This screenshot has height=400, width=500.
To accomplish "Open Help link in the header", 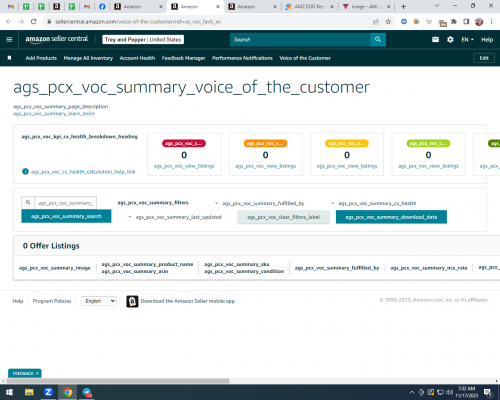I will 487,40.
